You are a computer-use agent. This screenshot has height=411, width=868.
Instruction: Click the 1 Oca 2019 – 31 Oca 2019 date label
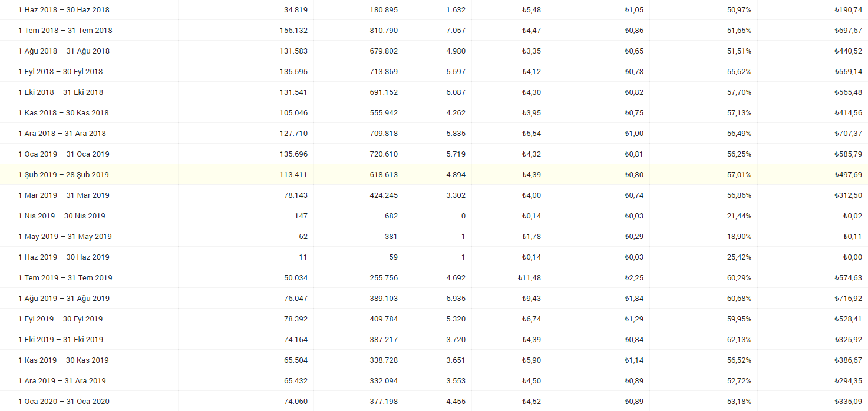(64, 154)
